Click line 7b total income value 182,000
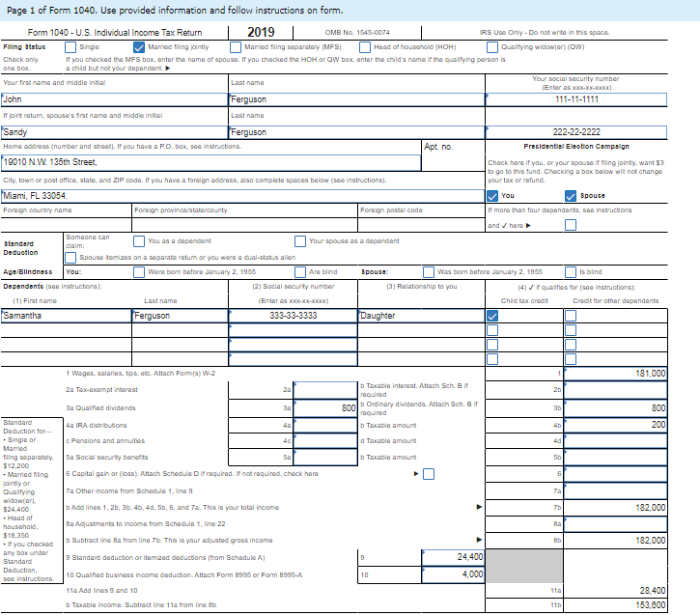This screenshot has height=615, width=700. pos(616,508)
